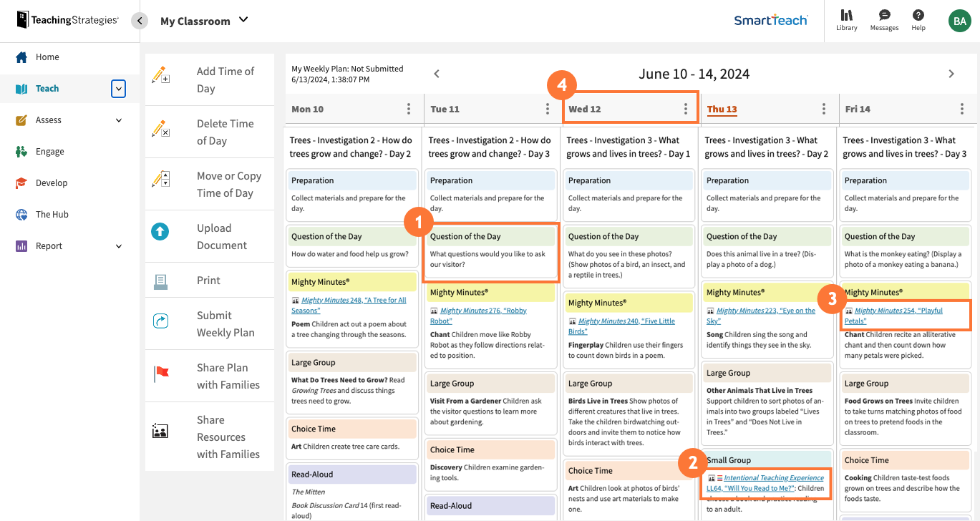This screenshot has width=980, height=521.
Task: Expand the Assess section in the sidebar
Action: [120, 120]
